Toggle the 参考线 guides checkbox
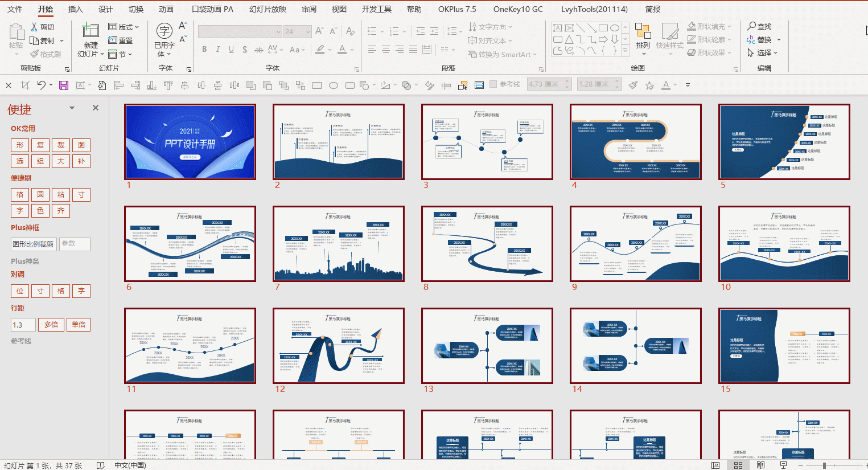868x470 pixels. 493,84
